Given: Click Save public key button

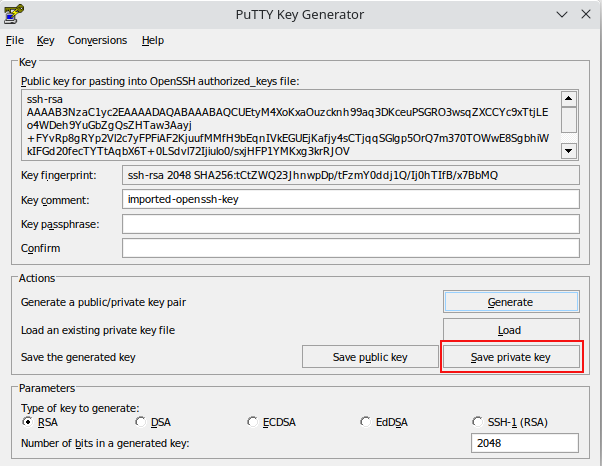Looking at the screenshot, I should click(370, 357).
